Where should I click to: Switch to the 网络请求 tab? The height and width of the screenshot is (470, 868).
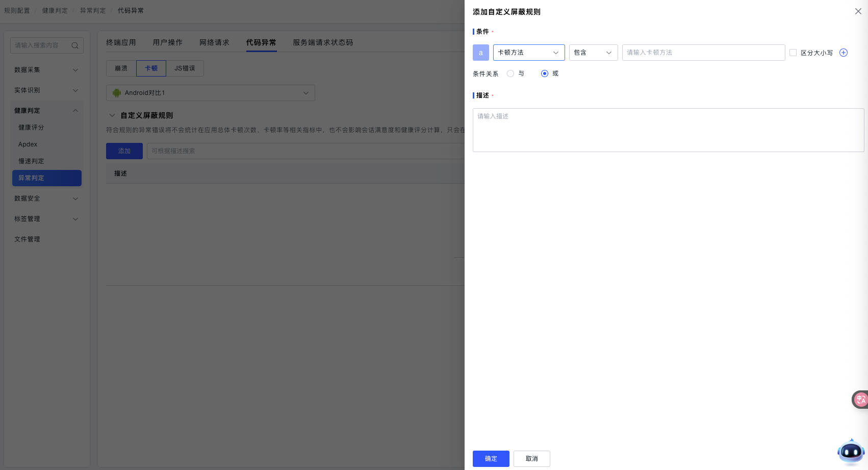[214, 42]
